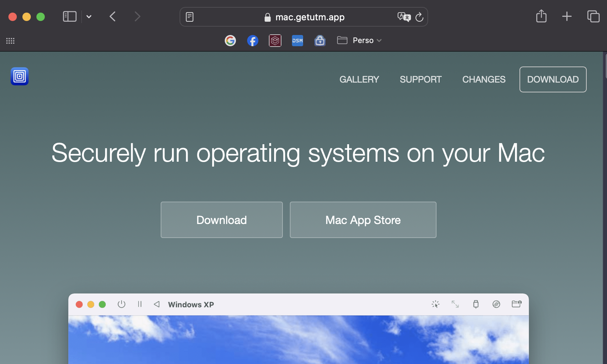This screenshot has height=364, width=607.
Task: Open the page translate icon
Action: coord(404,17)
